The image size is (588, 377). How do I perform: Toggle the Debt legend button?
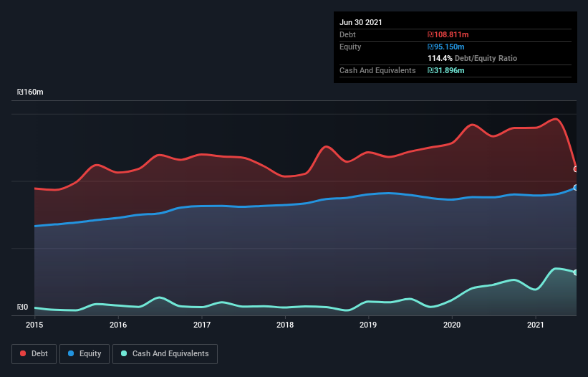tap(34, 354)
